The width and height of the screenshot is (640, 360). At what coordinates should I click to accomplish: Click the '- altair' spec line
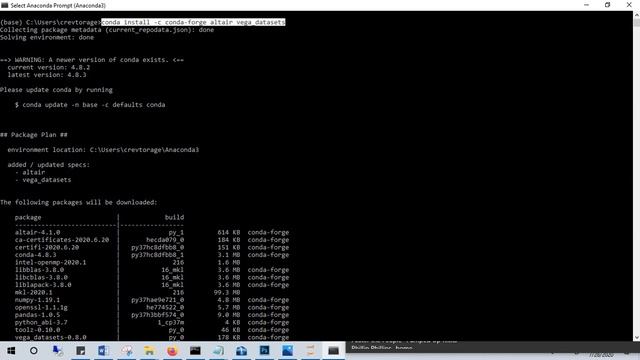[x=30, y=172]
